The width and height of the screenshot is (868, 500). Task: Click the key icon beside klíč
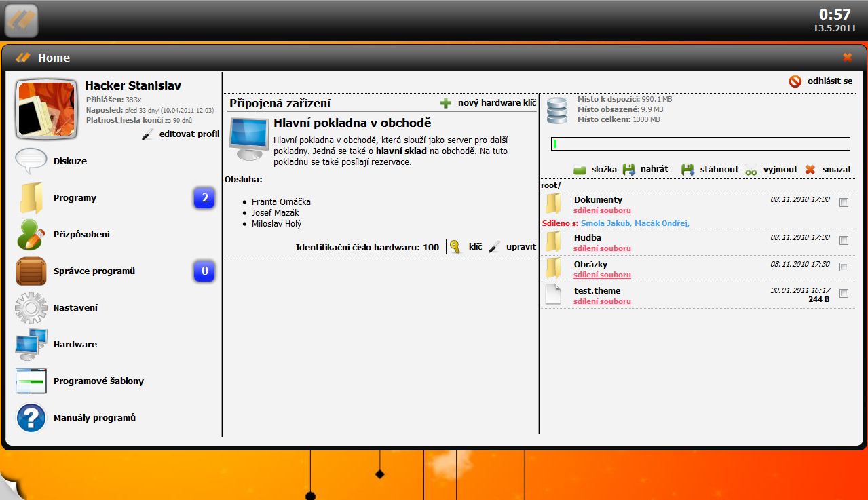(455, 247)
